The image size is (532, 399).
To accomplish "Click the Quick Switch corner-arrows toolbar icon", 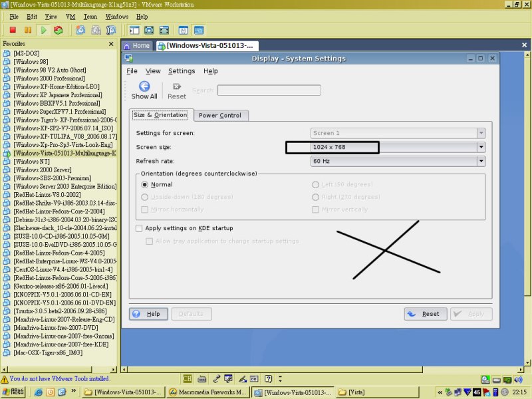I will pyautogui.click(x=164, y=30).
